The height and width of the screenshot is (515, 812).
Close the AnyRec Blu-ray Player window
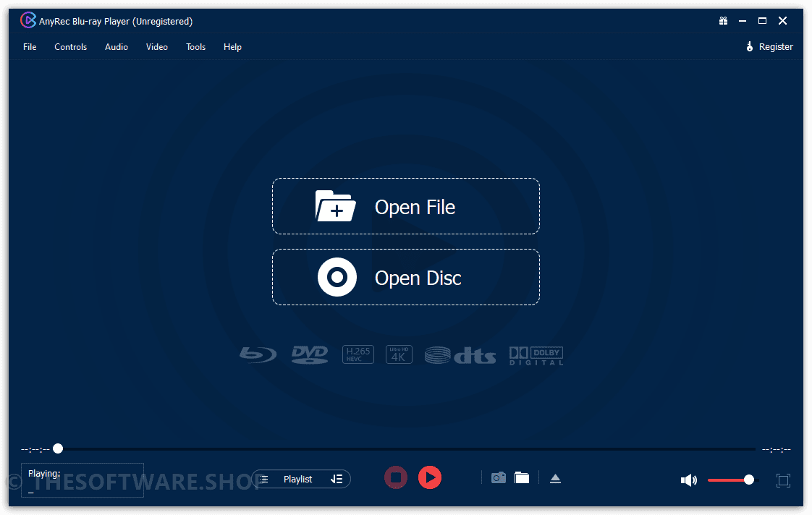tap(782, 21)
